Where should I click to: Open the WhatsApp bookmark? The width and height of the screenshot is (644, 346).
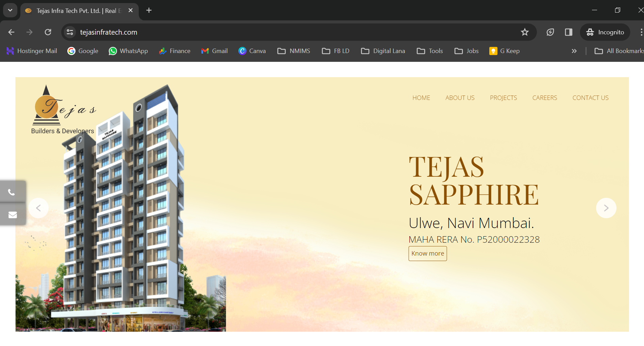coord(128,51)
